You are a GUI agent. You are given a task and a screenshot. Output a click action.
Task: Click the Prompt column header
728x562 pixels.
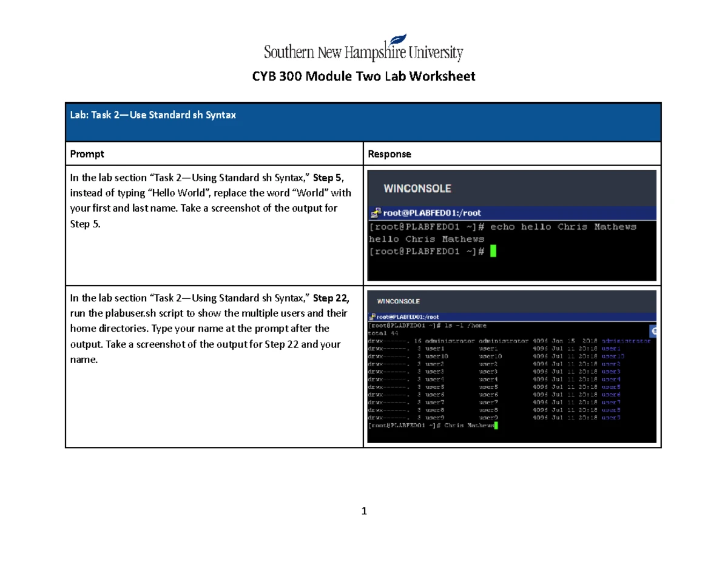coord(87,154)
